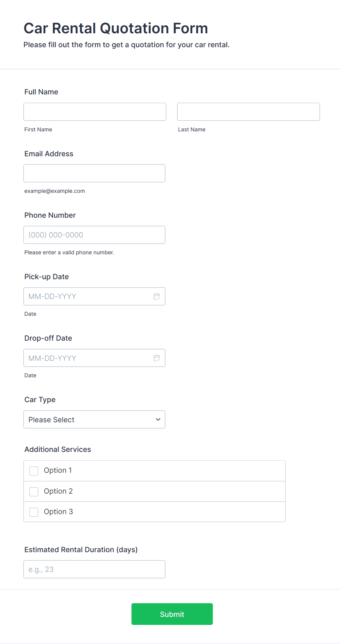
Task: Click the "Car Type" label text
Action: pos(40,400)
